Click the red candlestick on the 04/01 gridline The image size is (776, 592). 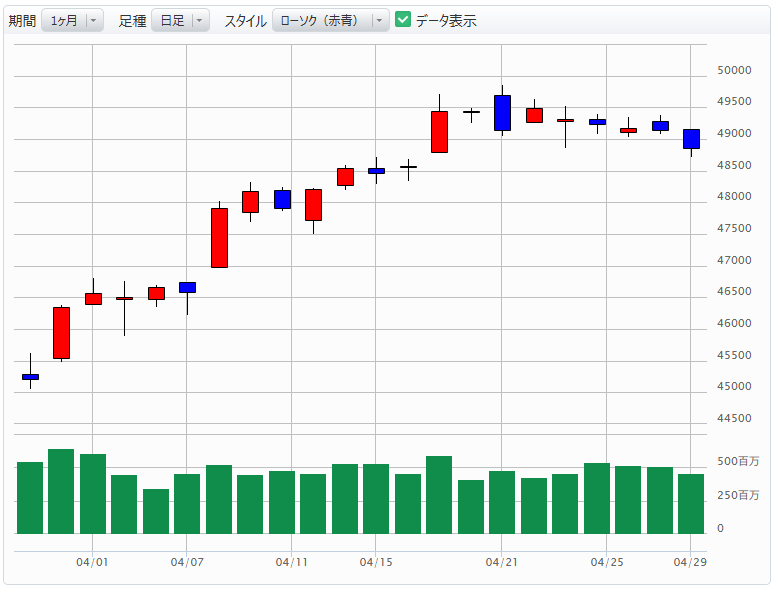pos(93,298)
